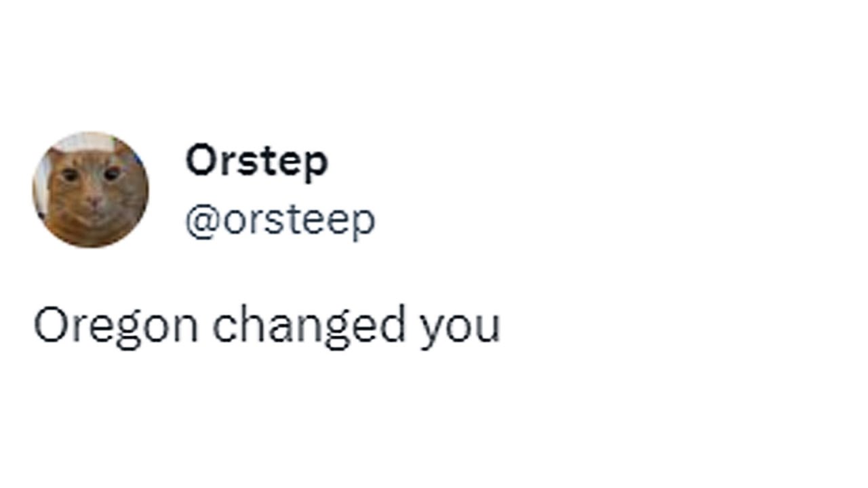Click the cat avatar's face
The height and width of the screenshot is (488, 868).
click(92, 190)
